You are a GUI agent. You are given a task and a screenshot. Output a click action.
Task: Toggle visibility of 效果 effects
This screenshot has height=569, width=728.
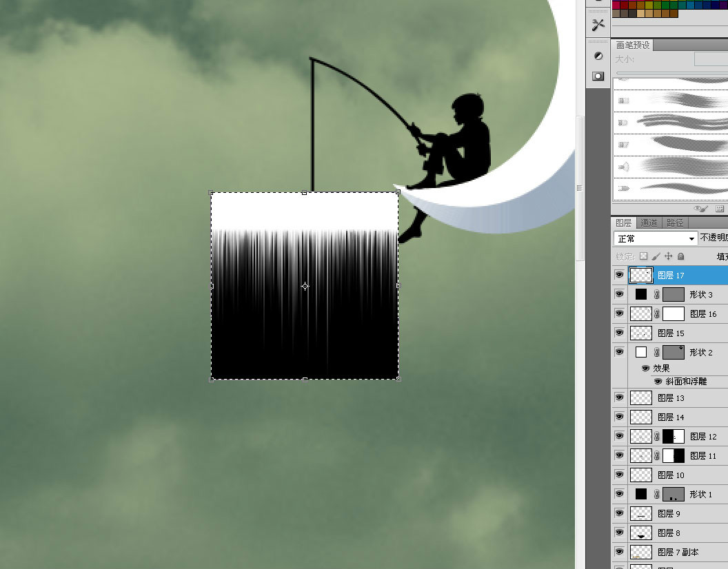click(645, 368)
